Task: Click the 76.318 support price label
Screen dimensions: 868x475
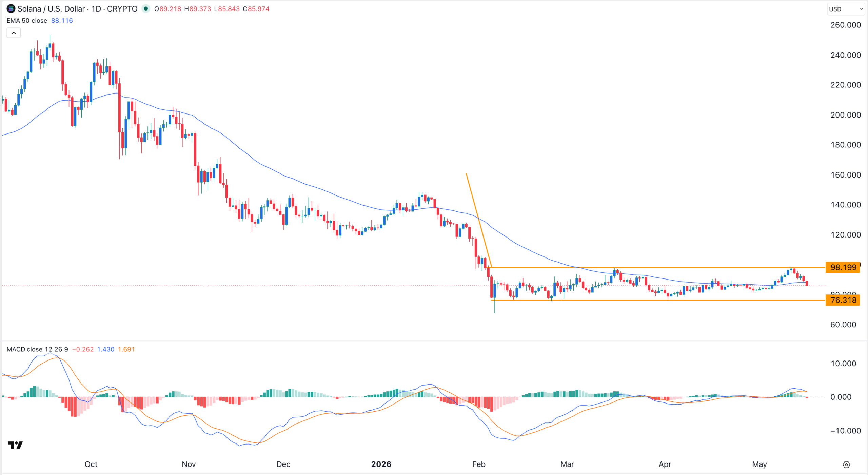Action: tap(843, 300)
